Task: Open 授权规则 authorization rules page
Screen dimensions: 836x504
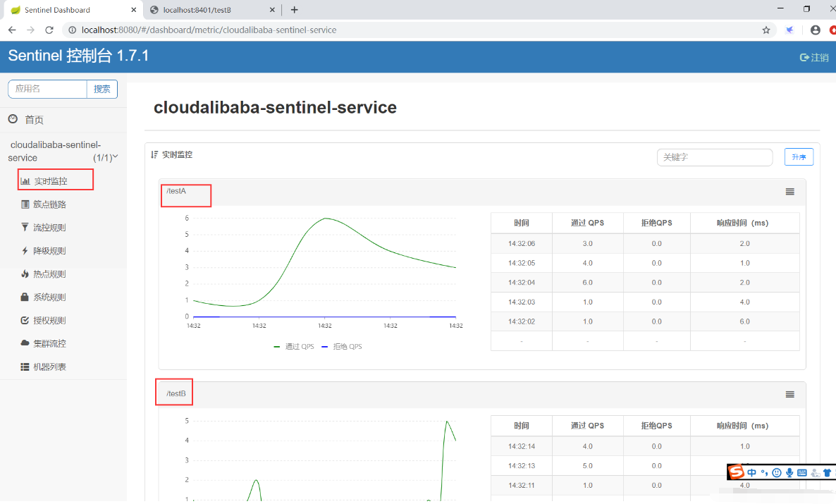Action: tap(49, 321)
